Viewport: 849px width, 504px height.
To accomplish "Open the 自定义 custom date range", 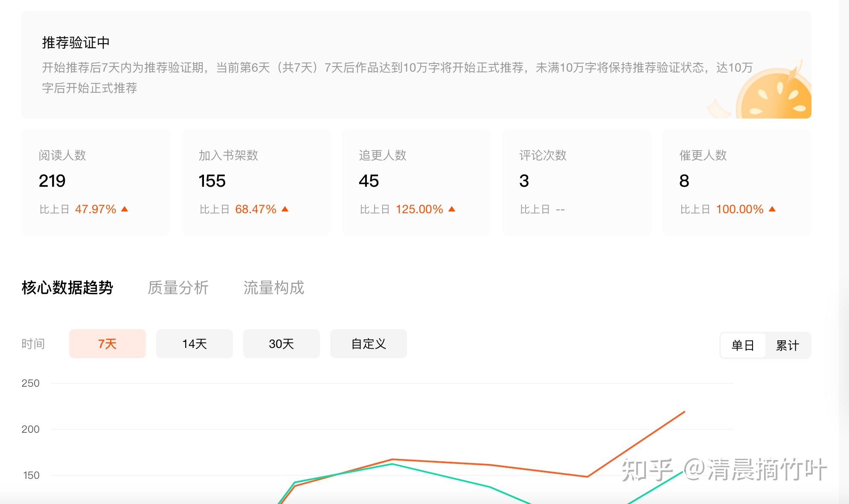I will click(x=368, y=344).
